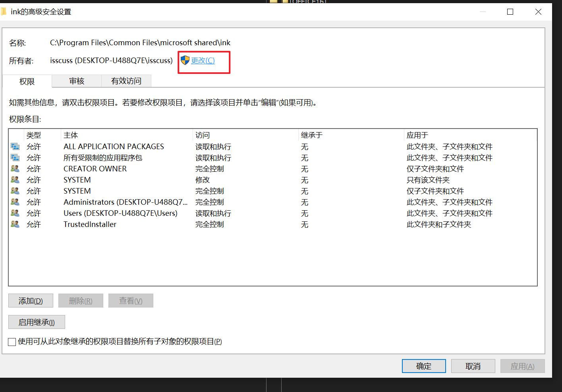
Task: Cancel the dialog with 取消
Action: (473, 366)
